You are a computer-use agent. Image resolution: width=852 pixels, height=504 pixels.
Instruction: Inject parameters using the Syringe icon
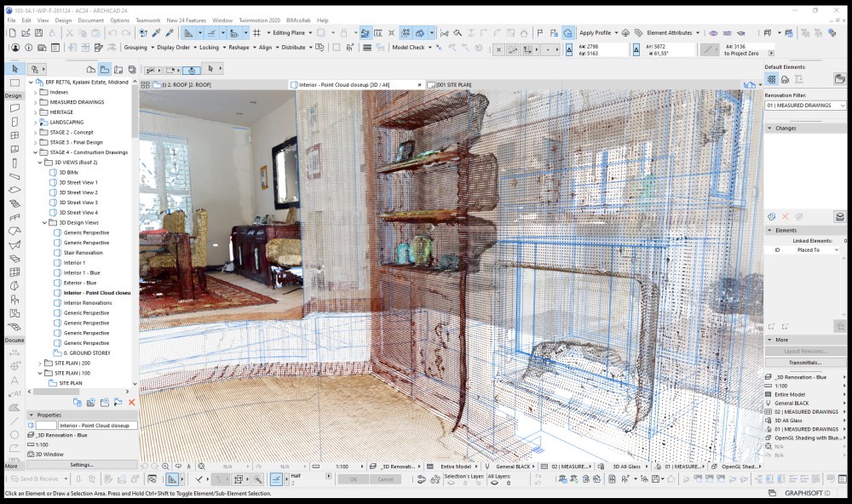pos(170,32)
